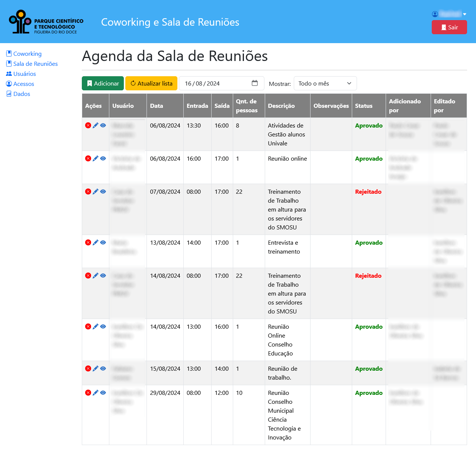This screenshot has height=451, width=476.
Task: Show details of 14/08/2024 rejected booking
Action: (x=103, y=276)
